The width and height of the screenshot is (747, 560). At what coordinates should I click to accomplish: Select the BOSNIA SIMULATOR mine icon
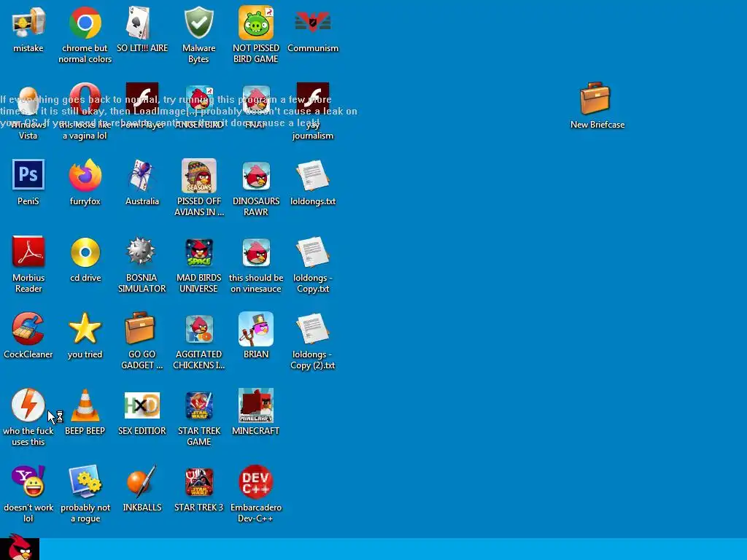142,252
